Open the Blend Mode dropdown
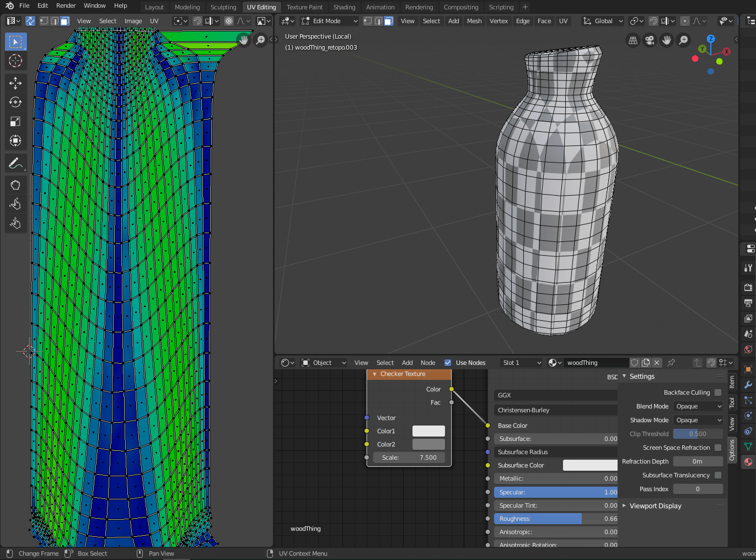This screenshot has height=560, width=756. click(698, 406)
